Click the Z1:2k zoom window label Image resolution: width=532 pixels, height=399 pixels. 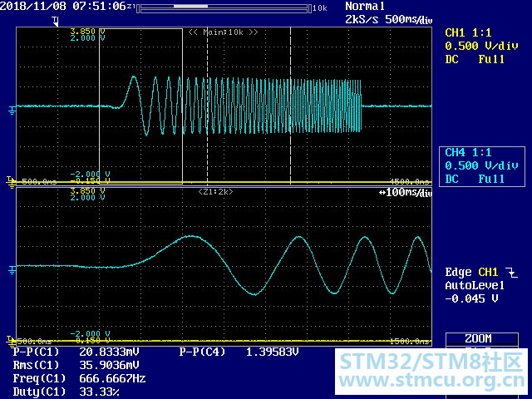pyautogui.click(x=215, y=192)
